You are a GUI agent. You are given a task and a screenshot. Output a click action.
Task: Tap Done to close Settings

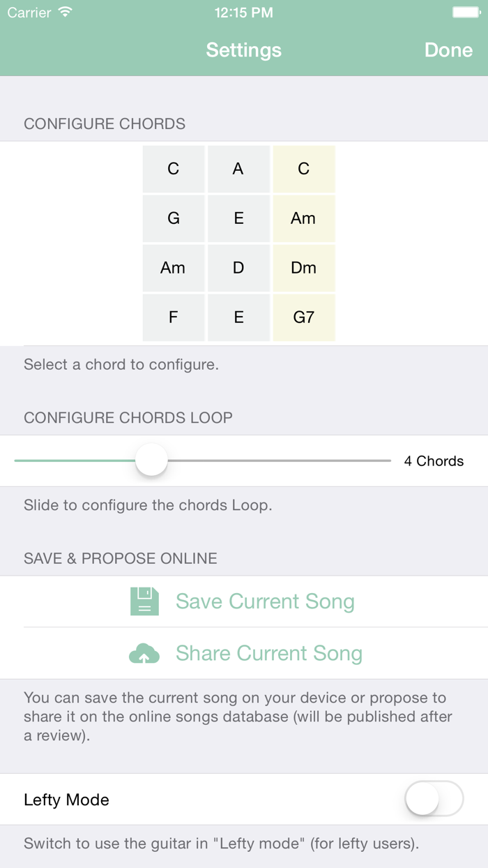(x=448, y=50)
